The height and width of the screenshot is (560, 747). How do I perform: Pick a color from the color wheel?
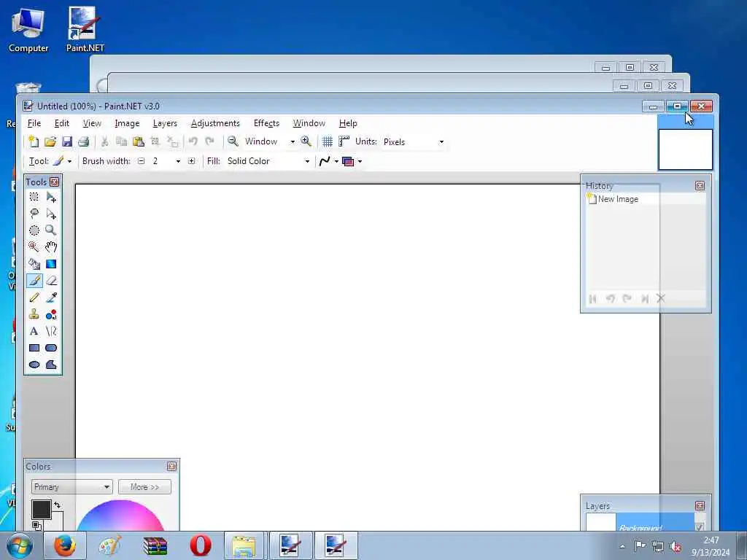(x=120, y=516)
